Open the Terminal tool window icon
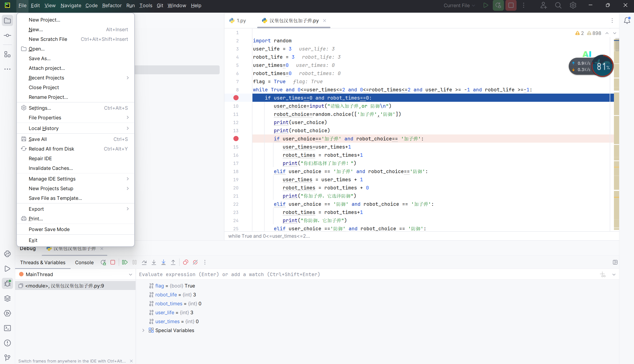 click(7, 328)
